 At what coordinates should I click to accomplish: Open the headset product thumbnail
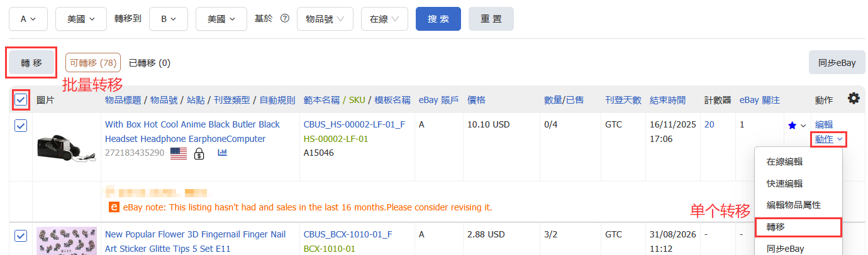[66, 146]
